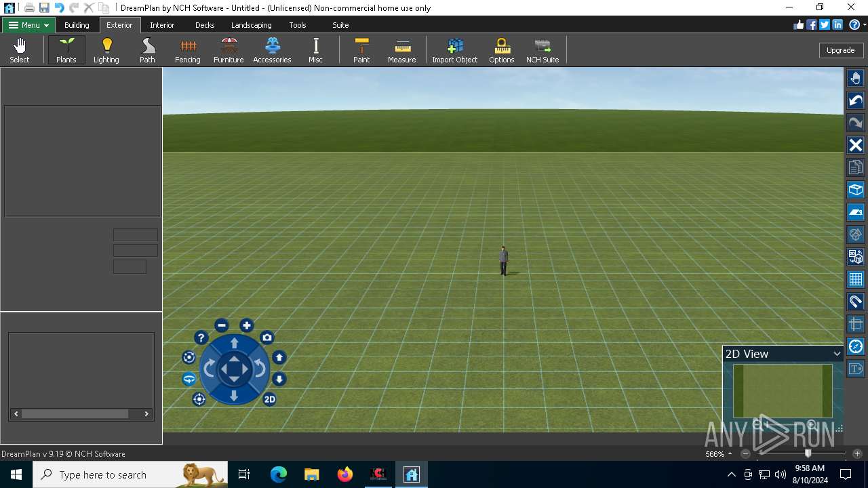Toggle the compass icon in sidebar
The height and width of the screenshot is (488, 868).
pyautogui.click(x=856, y=346)
